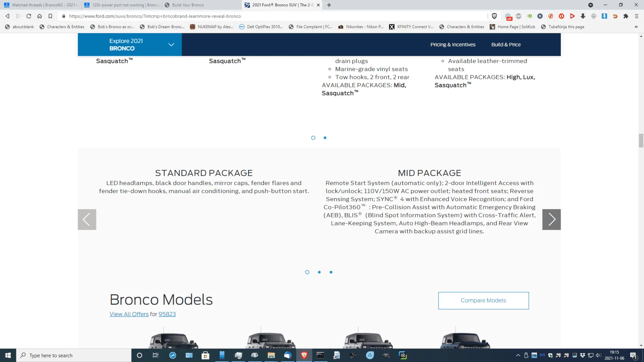Open the Brave main hamburger menu

click(637, 16)
